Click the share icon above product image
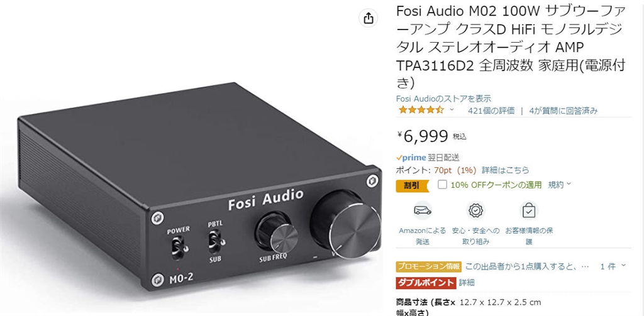The height and width of the screenshot is (316, 644). coord(369,18)
